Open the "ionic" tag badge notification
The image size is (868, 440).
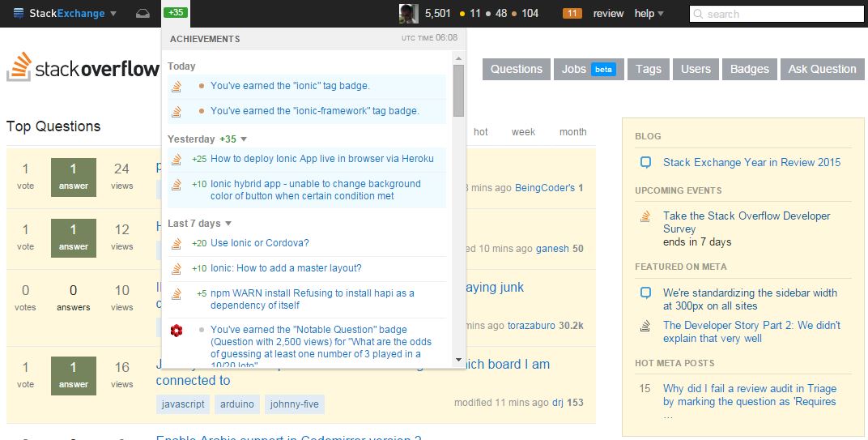290,86
